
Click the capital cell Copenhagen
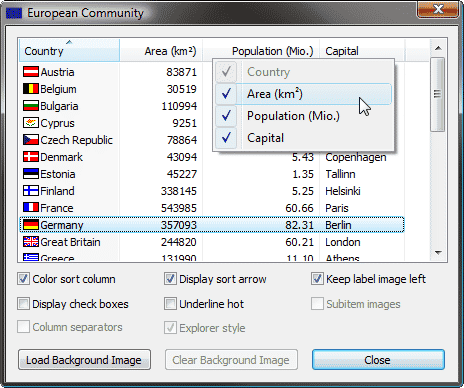pos(356,157)
